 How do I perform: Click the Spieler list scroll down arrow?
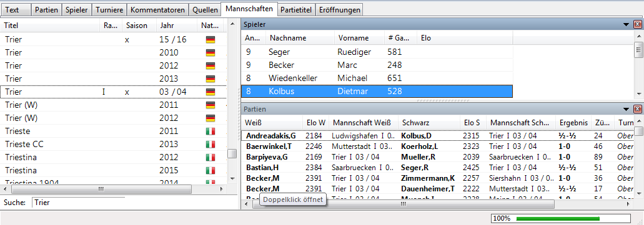tap(638, 94)
